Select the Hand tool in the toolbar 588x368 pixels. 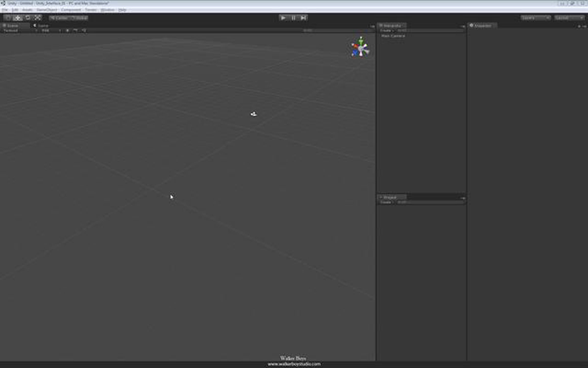(x=8, y=18)
